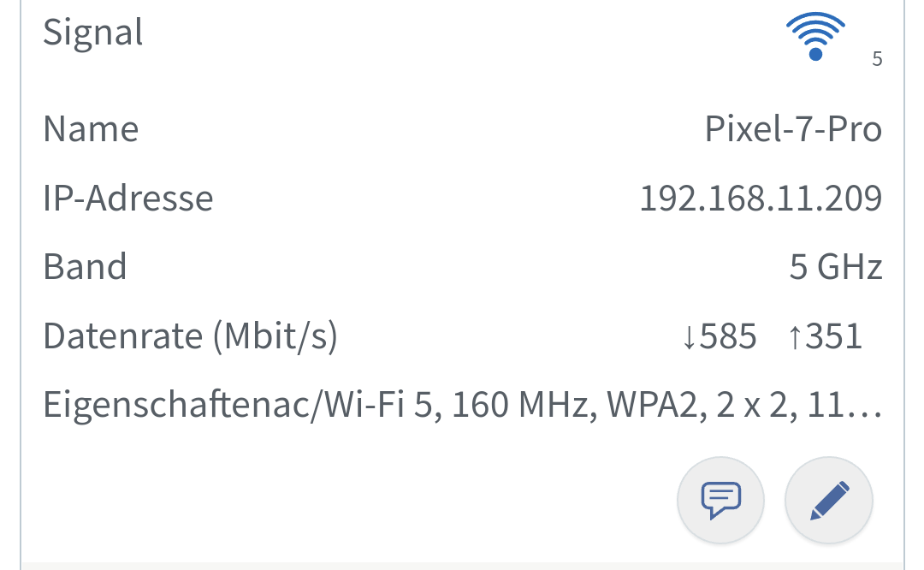Open the comment speech bubble button
This screenshot has height=570, width=924.
tap(720, 501)
